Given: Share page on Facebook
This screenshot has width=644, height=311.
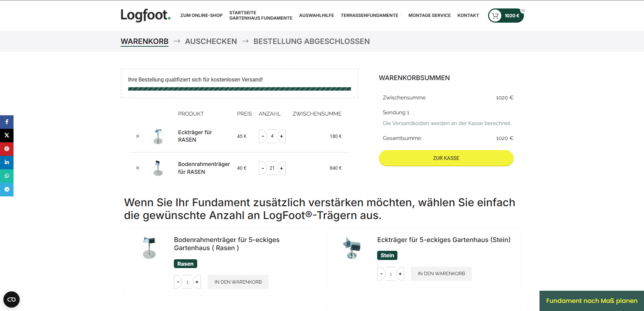Looking at the screenshot, I should 7,122.
